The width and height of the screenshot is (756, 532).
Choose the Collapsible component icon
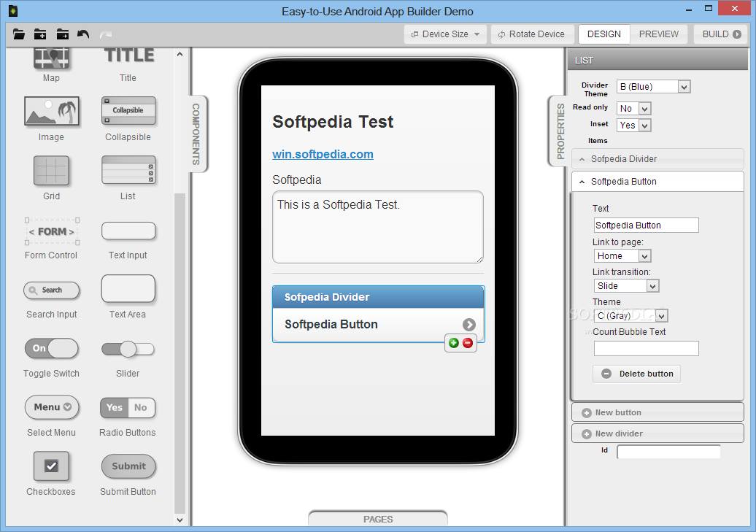[128, 111]
